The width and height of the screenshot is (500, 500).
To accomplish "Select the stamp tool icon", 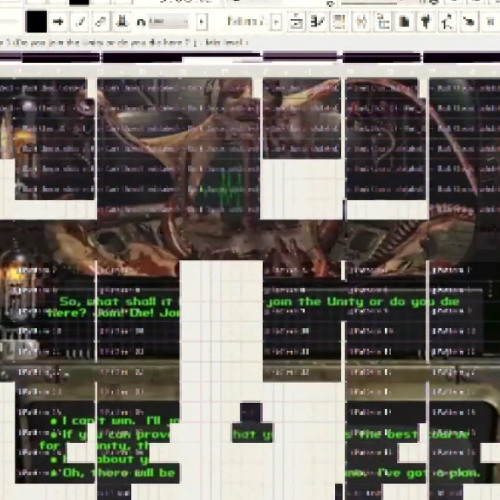I will (121, 22).
